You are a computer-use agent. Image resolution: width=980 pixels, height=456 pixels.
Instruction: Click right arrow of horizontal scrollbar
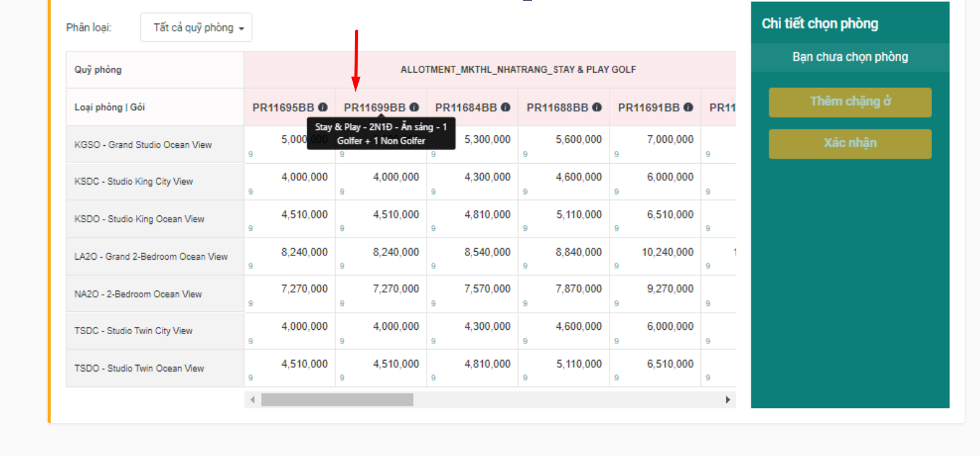pyautogui.click(x=728, y=400)
